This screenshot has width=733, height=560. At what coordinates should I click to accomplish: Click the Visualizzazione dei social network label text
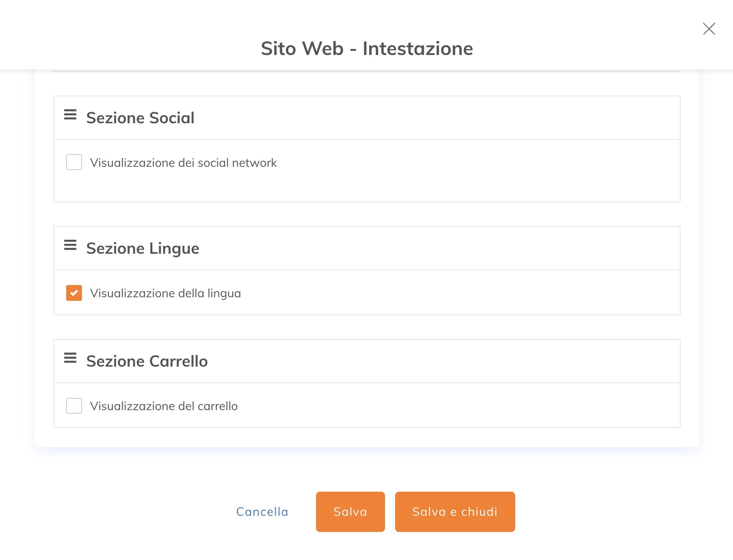[184, 162]
